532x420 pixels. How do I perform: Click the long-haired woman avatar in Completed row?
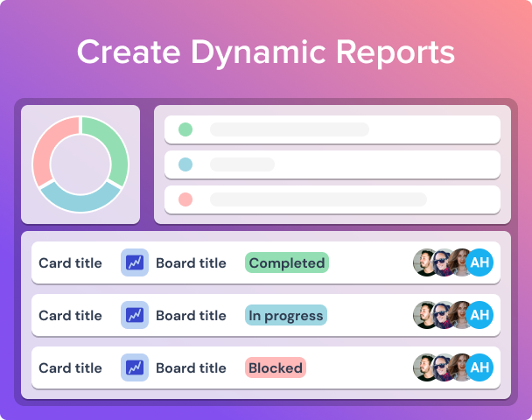click(459, 262)
